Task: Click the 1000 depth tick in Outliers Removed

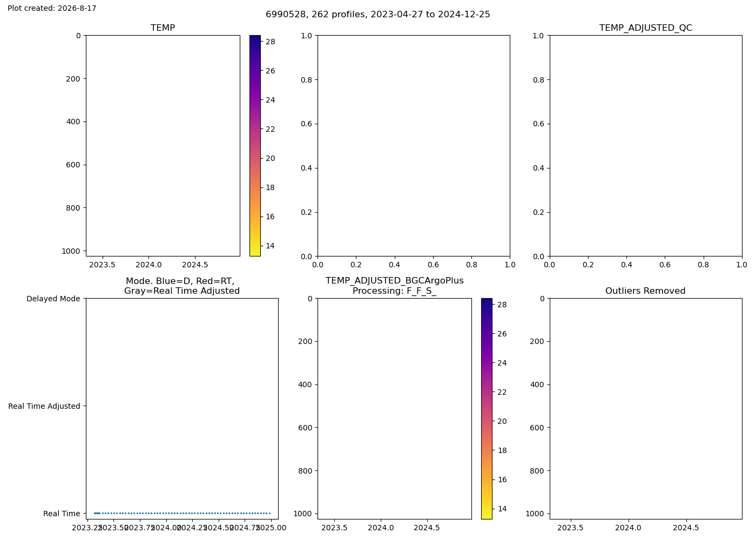Action: [x=535, y=514]
